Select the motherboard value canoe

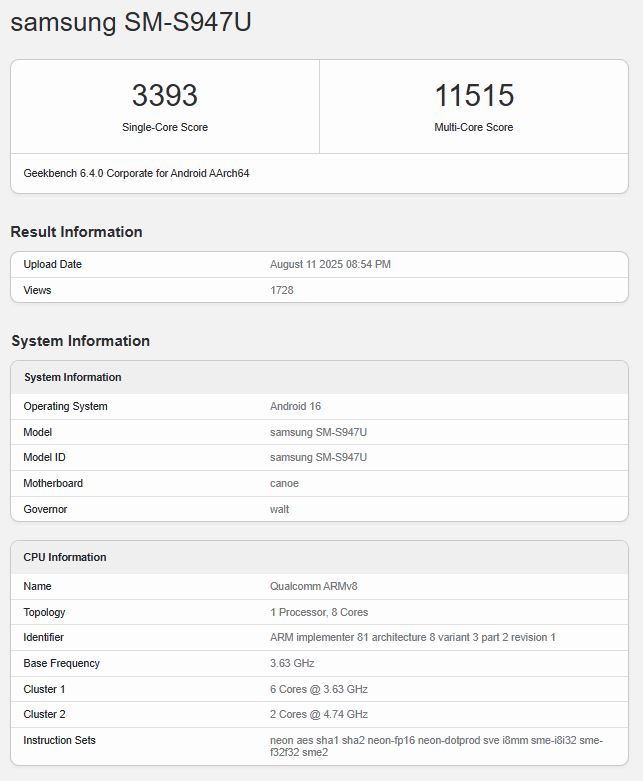point(284,483)
